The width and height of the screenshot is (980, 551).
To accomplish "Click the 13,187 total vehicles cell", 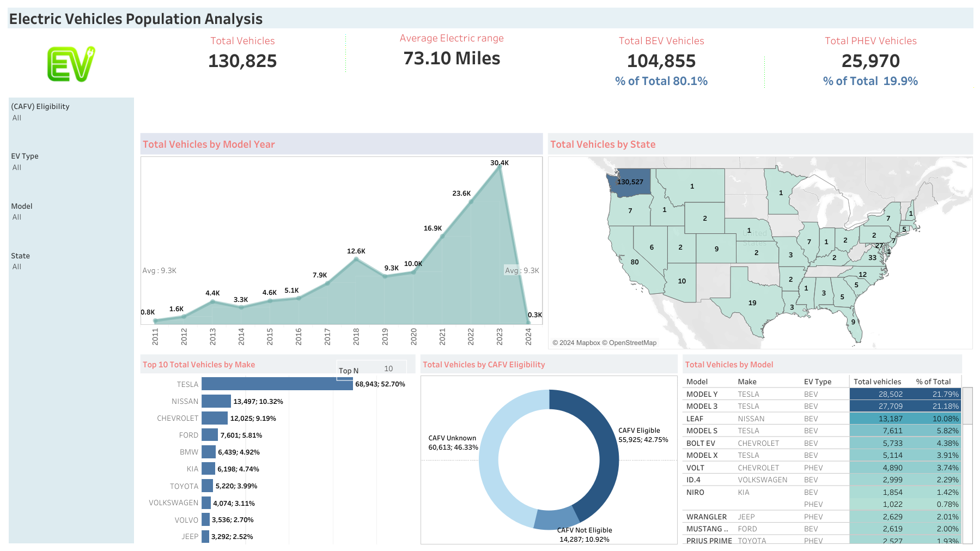I will [878, 419].
